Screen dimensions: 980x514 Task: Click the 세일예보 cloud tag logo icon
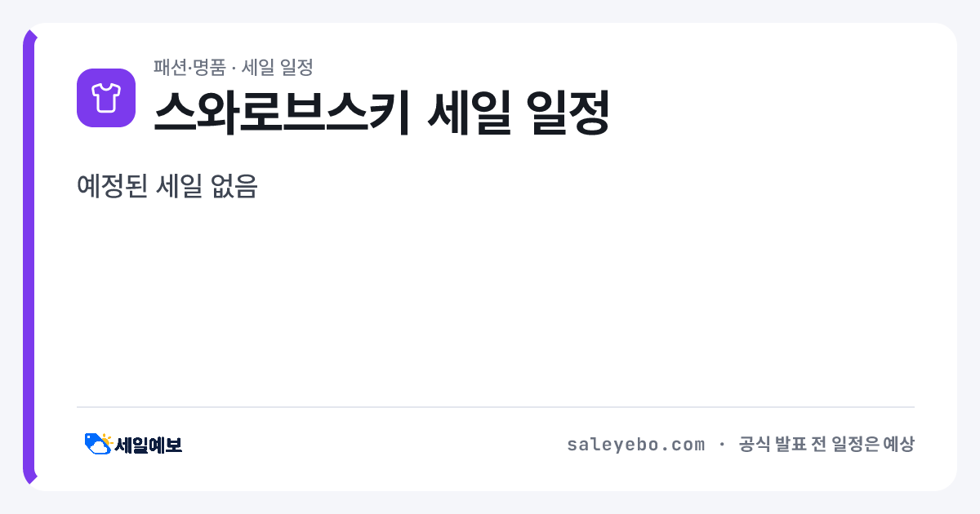coord(98,444)
